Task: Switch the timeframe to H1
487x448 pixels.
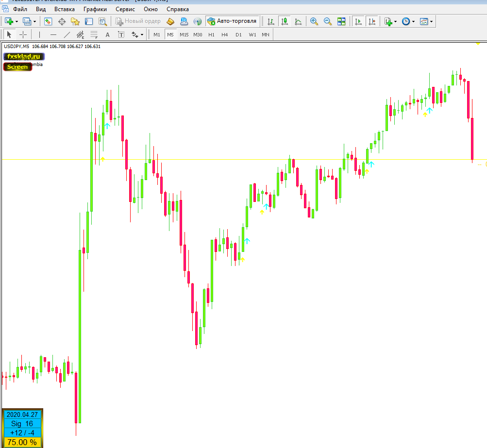Action: tap(211, 34)
